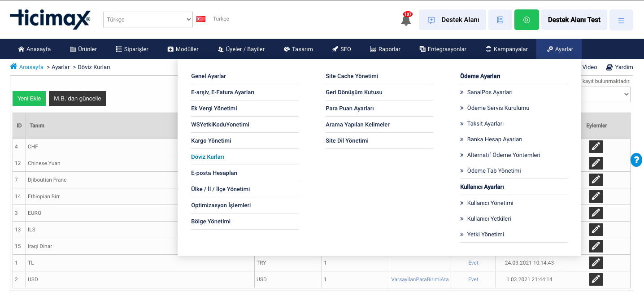This screenshot has width=644, height=296.
Task: Open the Modüller menu
Action: [183, 49]
